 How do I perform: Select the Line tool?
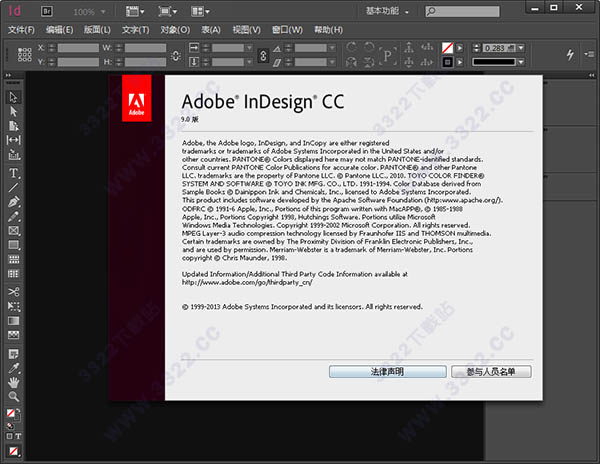click(x=13, y=187)
